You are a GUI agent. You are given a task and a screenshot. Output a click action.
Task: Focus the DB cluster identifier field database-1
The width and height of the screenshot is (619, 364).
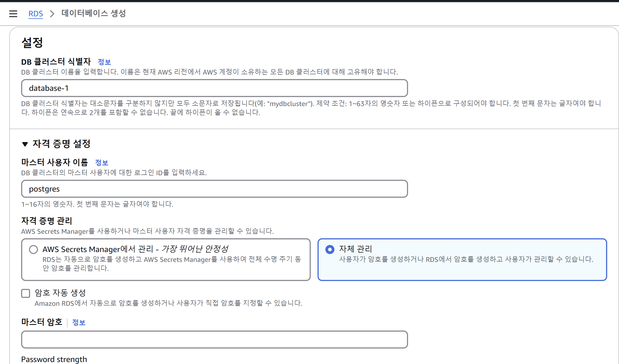click(214, 88)
